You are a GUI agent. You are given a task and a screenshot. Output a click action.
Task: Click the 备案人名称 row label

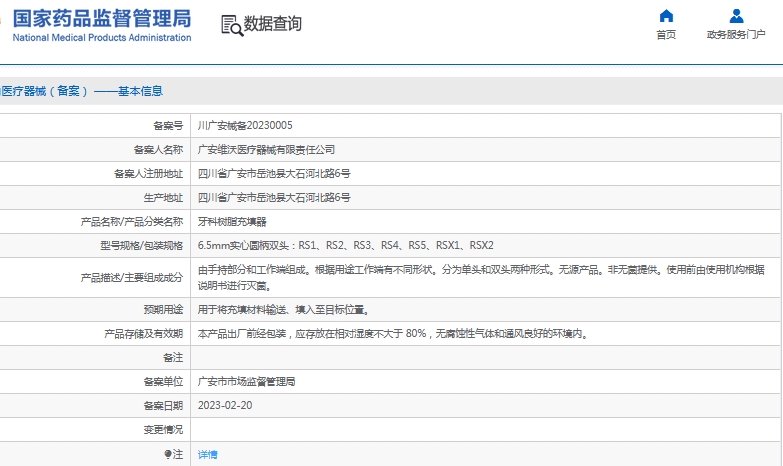tap(158, 149)
